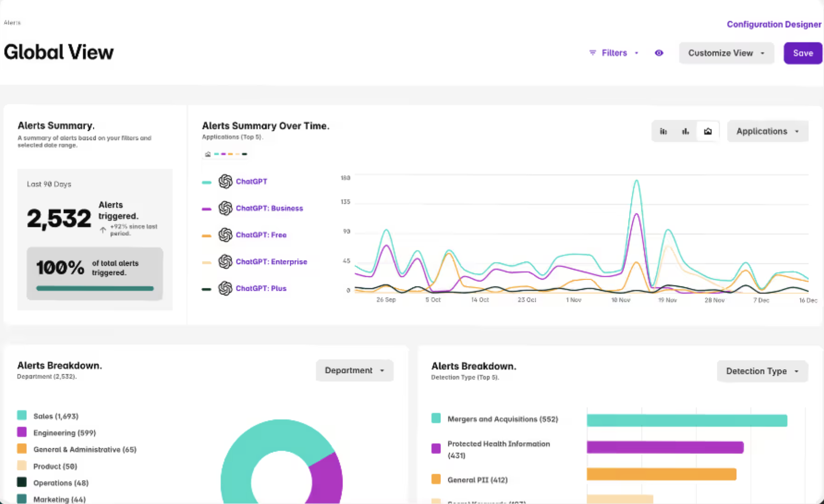Open the Configuration Designer link
Screen dimensions: 824x504
(774, 24)
